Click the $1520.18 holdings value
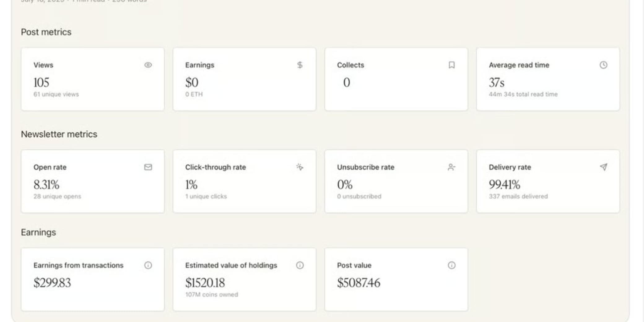This screenshot has width=644, height=322. (x=205, y=283)
